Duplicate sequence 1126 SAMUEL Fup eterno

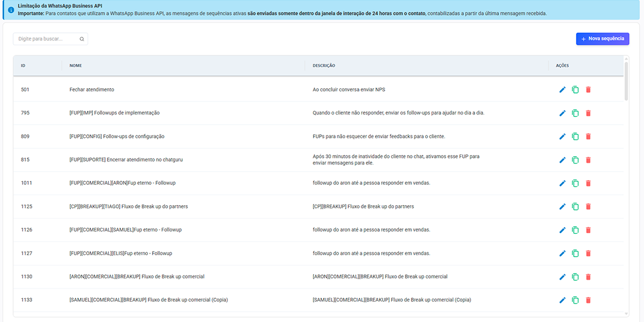575,230
